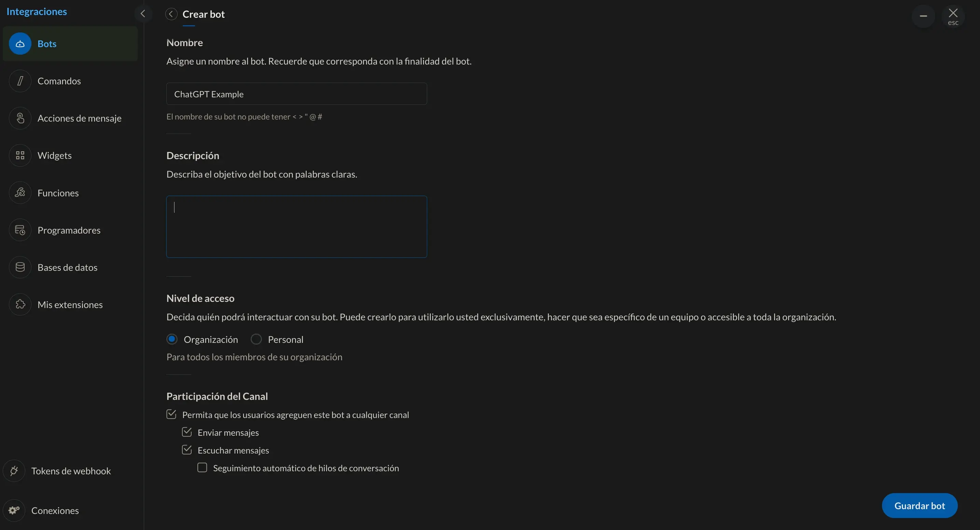This screenshot has height=530, width=980.
Task: Disable the Escuchar mensajes checkbox
Action: [187, 450]
